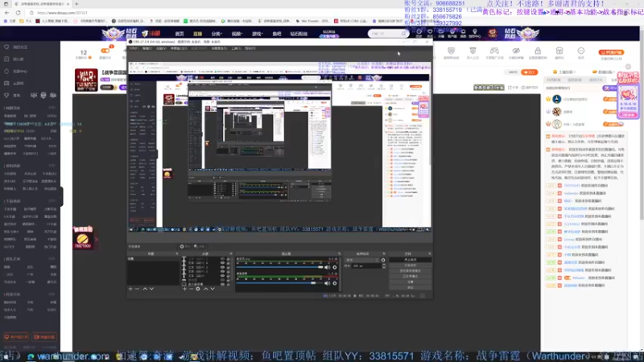Expand Douyu 游戏 games dropdown
This screenshot has height=362, width=644.
pos(257,34)
